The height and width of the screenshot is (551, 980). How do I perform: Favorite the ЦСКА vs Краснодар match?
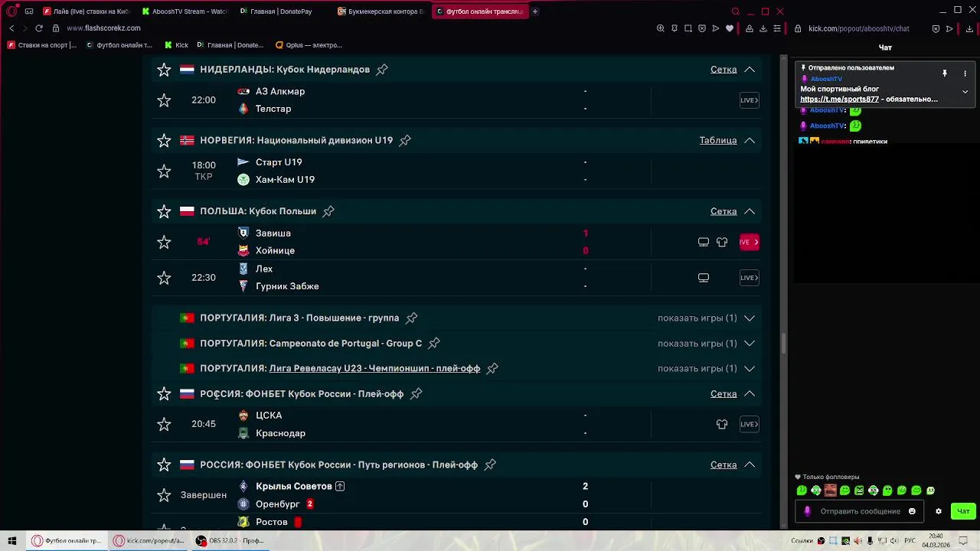[164, 425]
